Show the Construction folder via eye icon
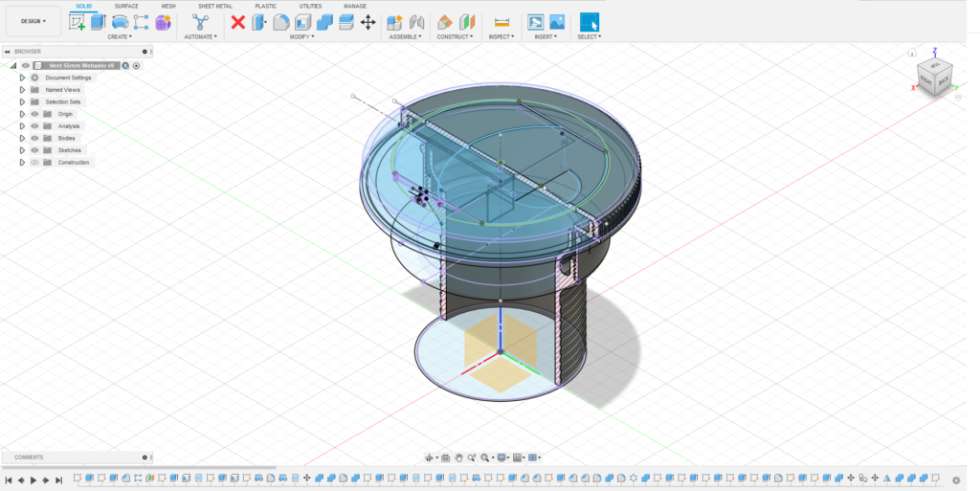 [x=34, y=163]
